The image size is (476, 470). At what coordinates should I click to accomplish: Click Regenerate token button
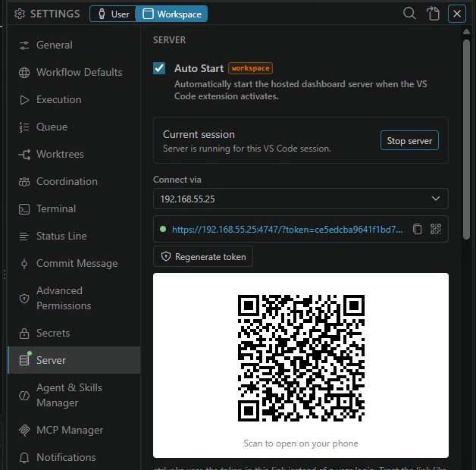click(x=203, y=257)
